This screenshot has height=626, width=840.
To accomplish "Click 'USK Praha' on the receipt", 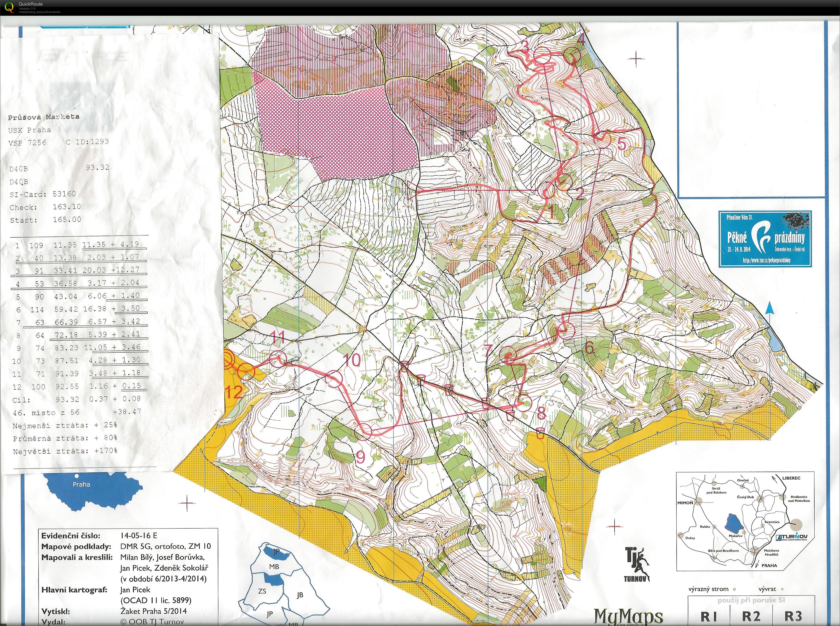I will pos(29,130).
